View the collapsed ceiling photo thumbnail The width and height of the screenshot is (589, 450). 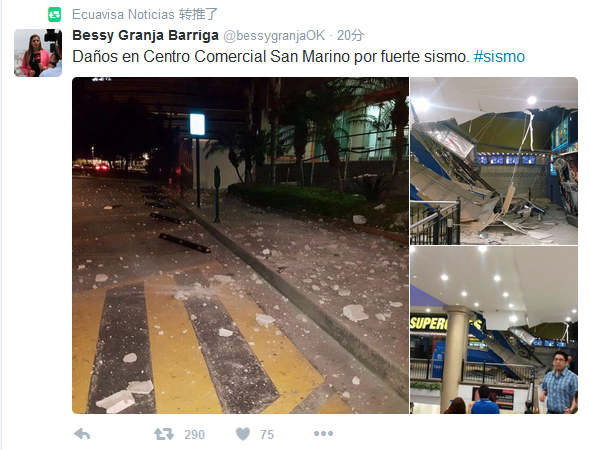tap(494, 161)
